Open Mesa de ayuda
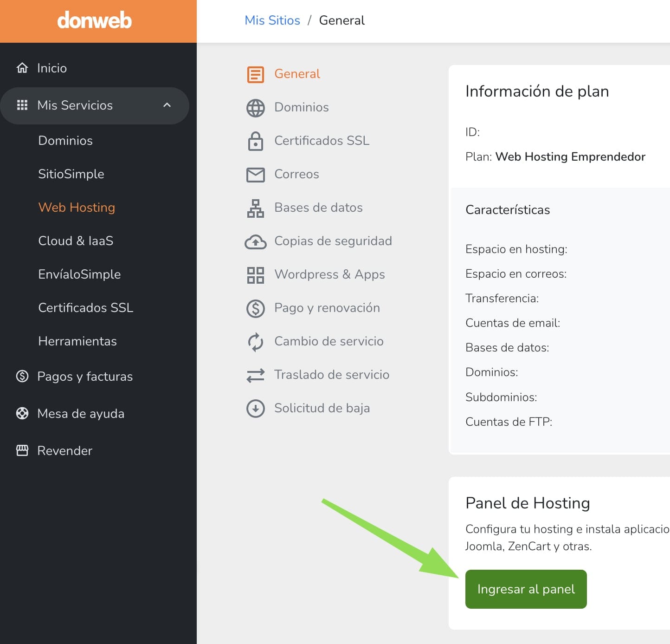This screenshot has width=670, height=644. click(x=81, y=413)
